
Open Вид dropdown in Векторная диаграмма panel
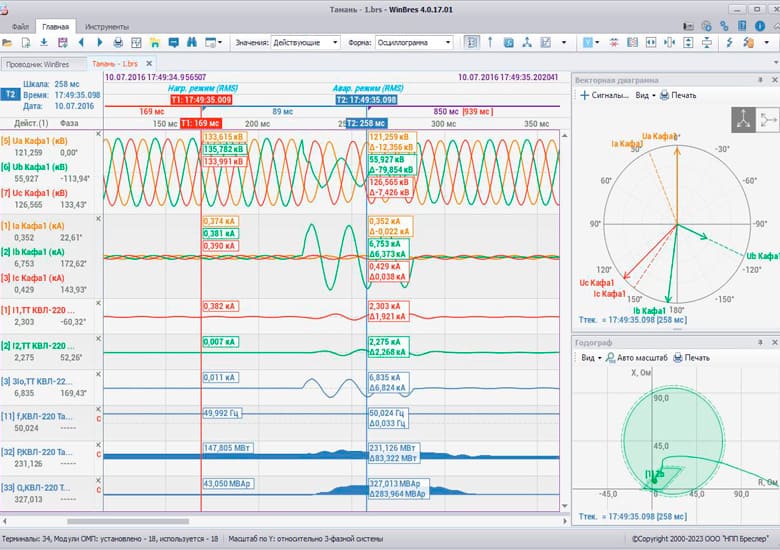[645, 95]
